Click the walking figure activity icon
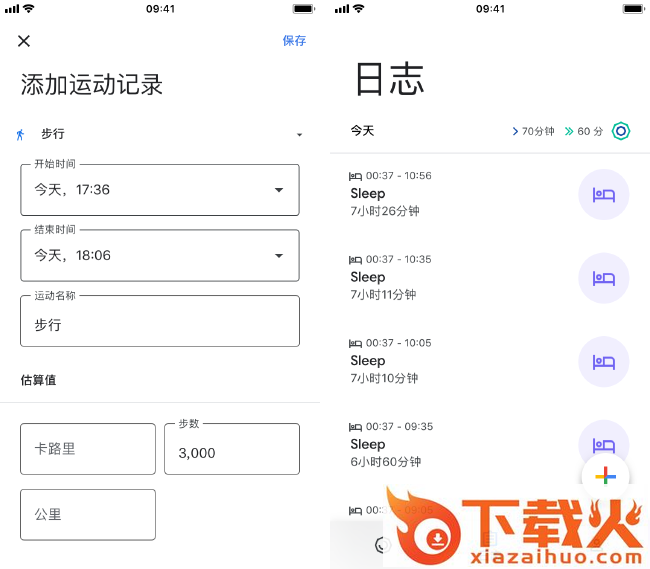650x569 pixels. [21, 134]
